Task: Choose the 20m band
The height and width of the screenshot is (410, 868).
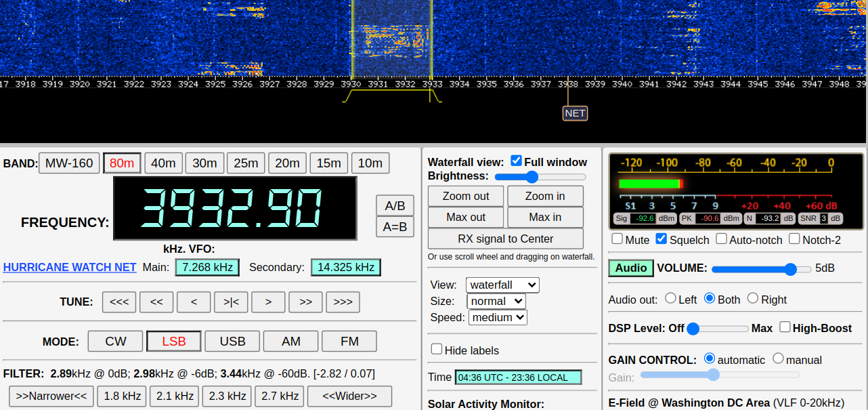Action: (287, 163)
